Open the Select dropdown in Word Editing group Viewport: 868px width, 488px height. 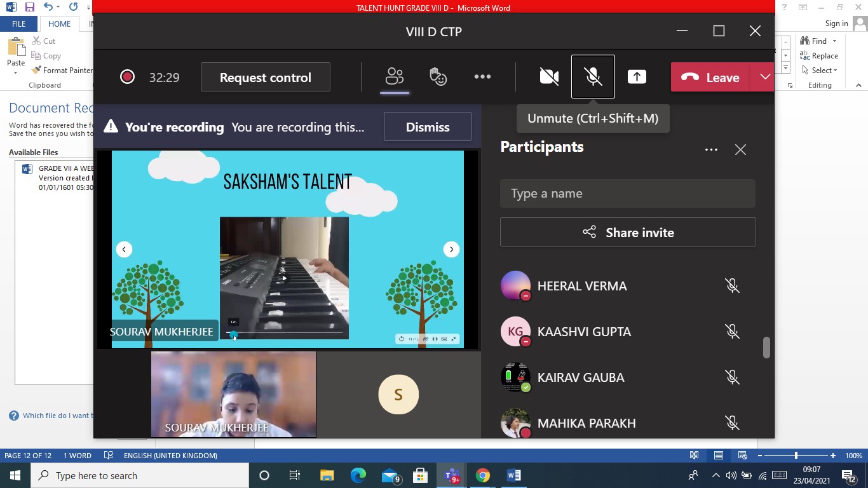click(819, 71)
